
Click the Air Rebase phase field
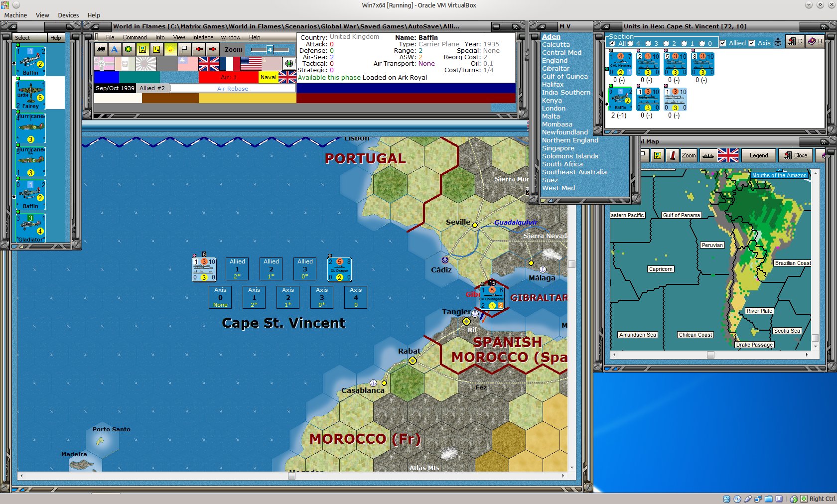click(233, 89)
